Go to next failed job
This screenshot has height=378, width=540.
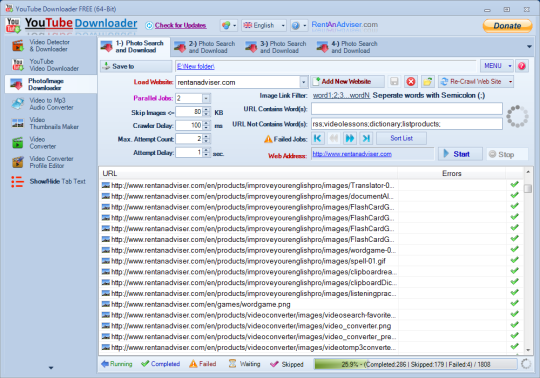pos(350,138)
